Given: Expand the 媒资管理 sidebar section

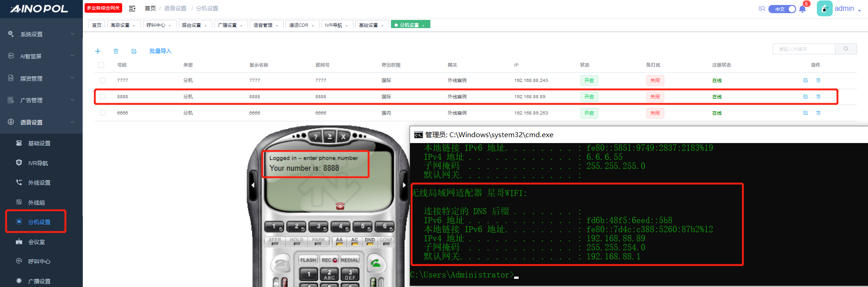Looking at the screenshot, I should pos(41,78).
